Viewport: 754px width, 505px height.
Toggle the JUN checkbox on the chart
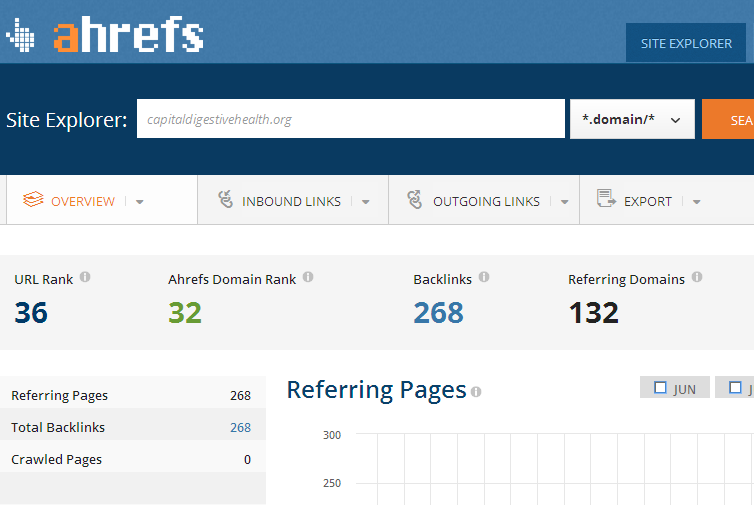click(x=661, y=387)
